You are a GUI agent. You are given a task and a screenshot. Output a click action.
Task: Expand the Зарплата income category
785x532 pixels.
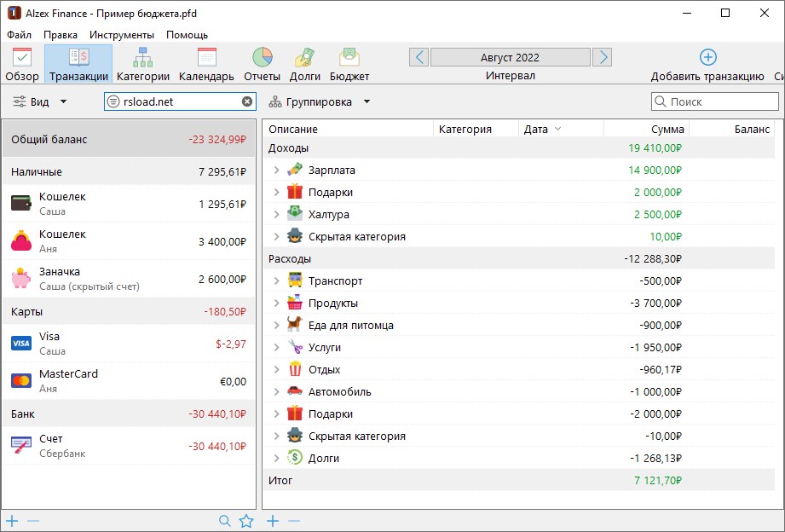[x=274, y=171]
